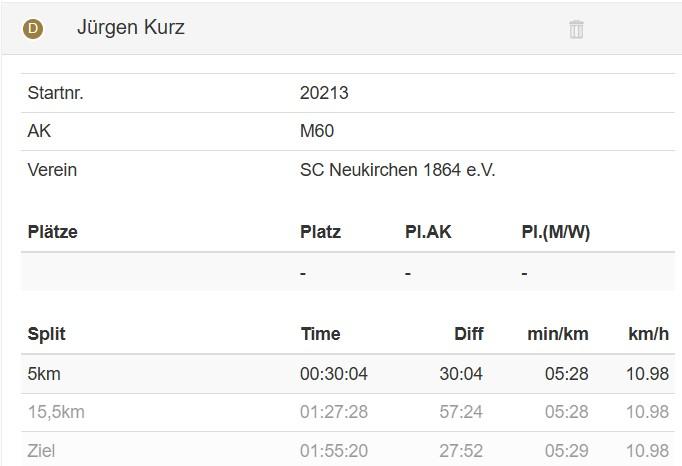The image size is (682, 466).
Task: Select age class value M60
Action: click(x=317, y=131)
